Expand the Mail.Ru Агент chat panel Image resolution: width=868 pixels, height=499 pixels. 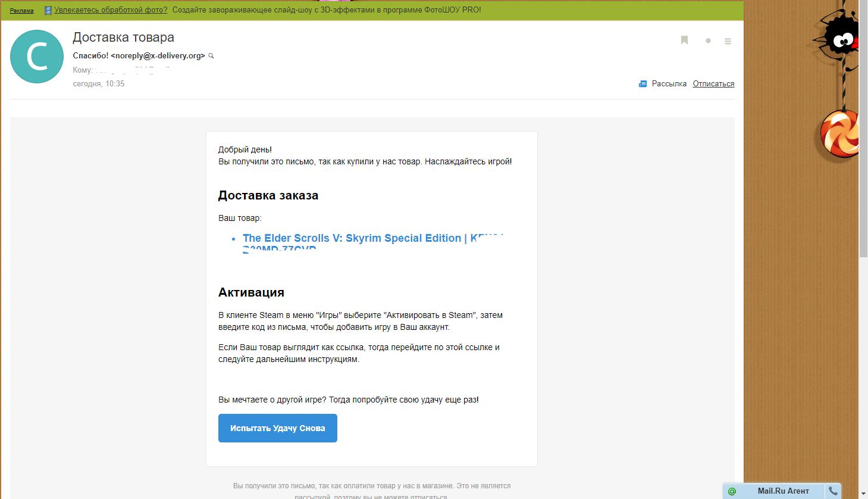[x=783, y=491]
